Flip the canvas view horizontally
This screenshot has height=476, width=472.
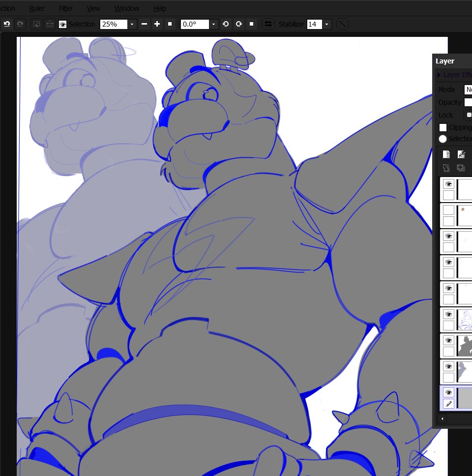268,24
